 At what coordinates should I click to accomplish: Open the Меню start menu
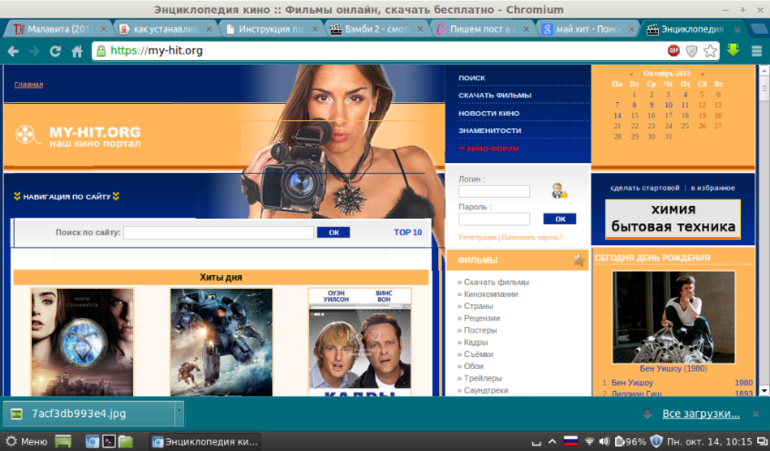26,441
